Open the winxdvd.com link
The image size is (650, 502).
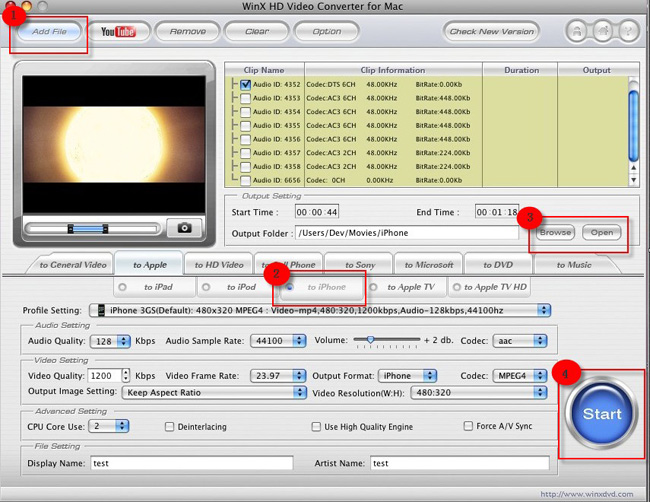click(587, 494)
